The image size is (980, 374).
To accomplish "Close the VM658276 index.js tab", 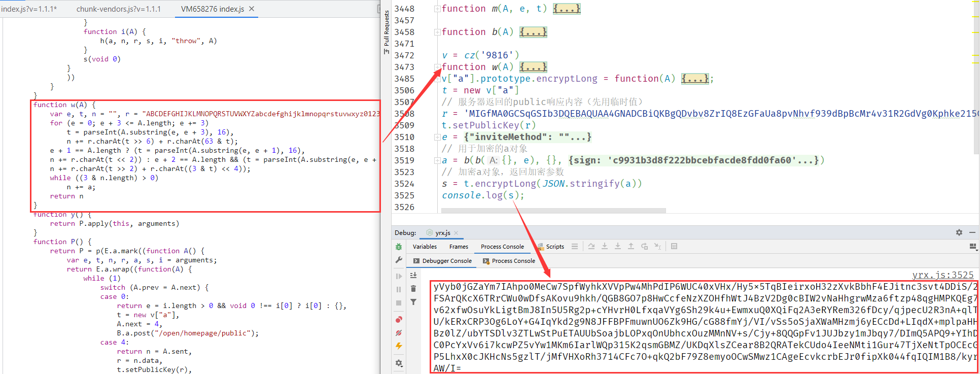I will click(x=252, y=9).
